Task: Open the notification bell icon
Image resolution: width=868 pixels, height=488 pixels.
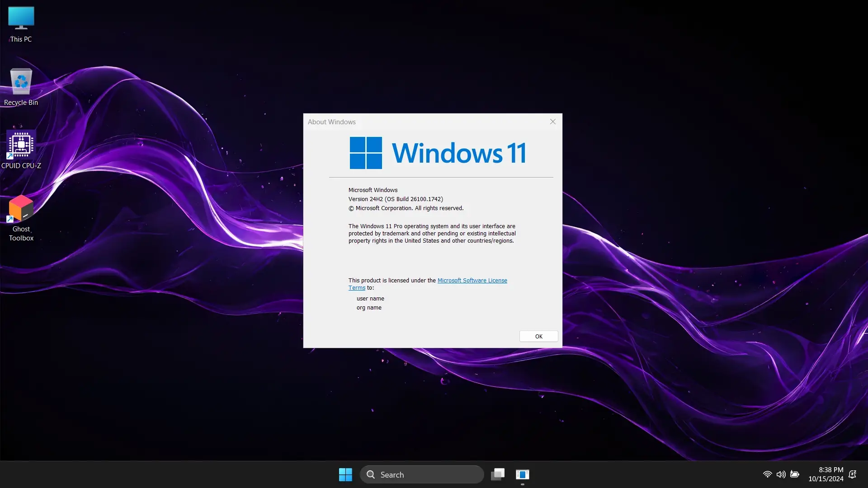Action: coord(853,474)
